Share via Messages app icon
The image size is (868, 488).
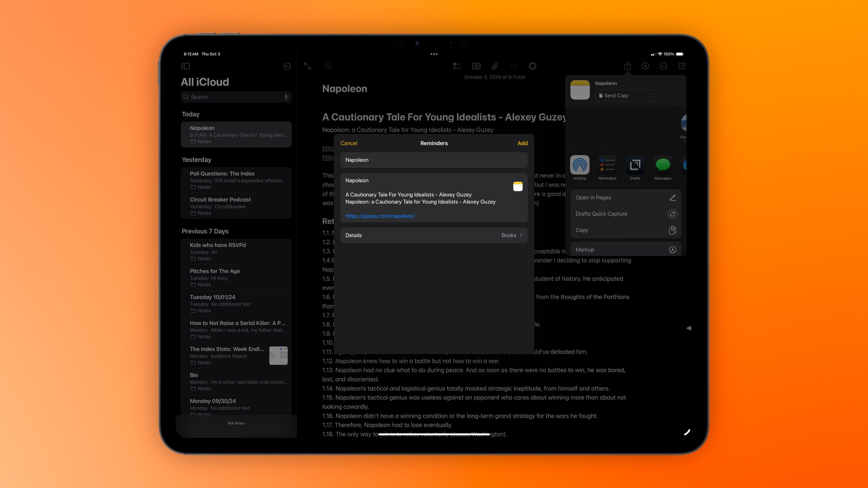coord(662,165)
